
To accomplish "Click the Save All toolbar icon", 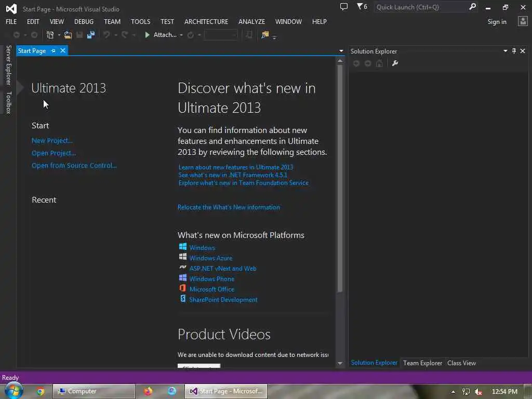I will pyautogui.click(x=90, y=35).
